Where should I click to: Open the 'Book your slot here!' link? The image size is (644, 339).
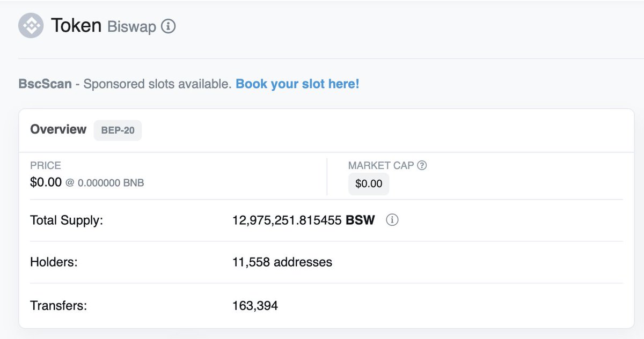tap(297, 84)
